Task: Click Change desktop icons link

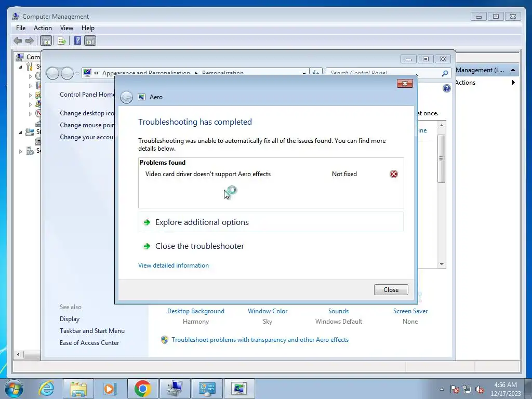Action: click(x=87, y=113)
